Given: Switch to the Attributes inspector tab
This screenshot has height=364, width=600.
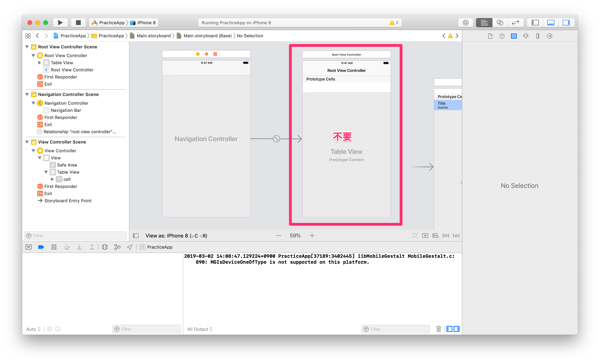Looking at the screenshot, I should tap(526, 36).
